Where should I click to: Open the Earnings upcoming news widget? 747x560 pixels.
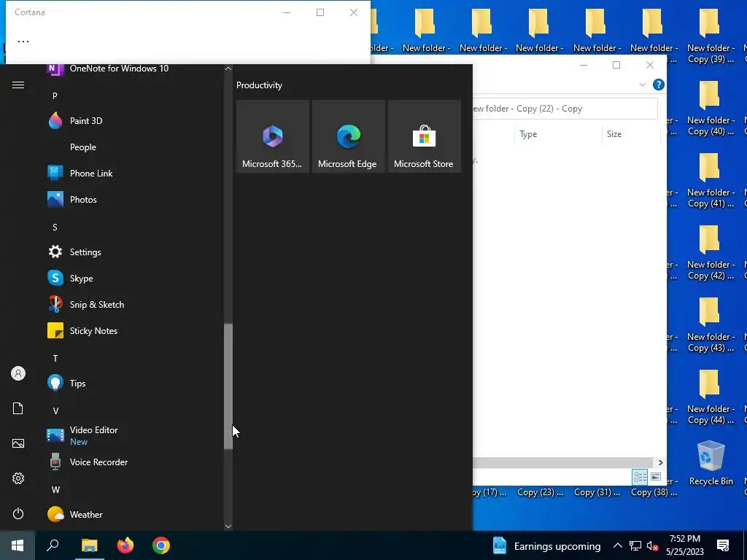546,545
